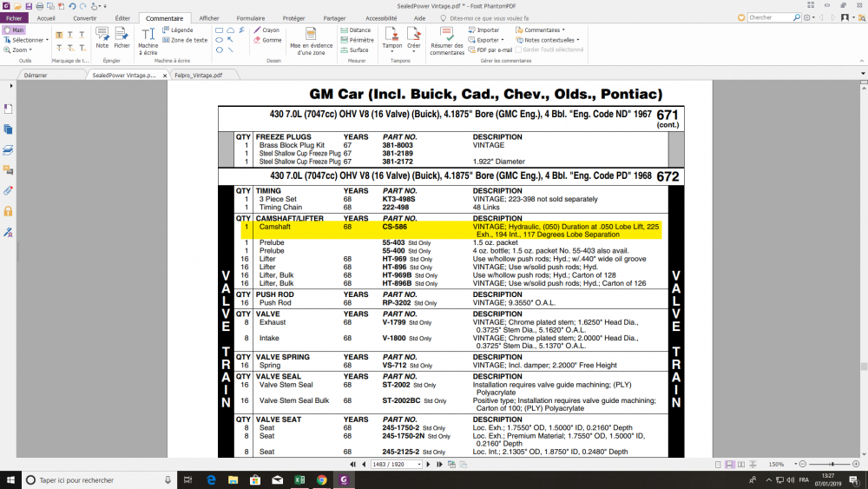Open the 150% zoom level dropdown
Viewport: 868px width, 489px height.
point(795,465)
